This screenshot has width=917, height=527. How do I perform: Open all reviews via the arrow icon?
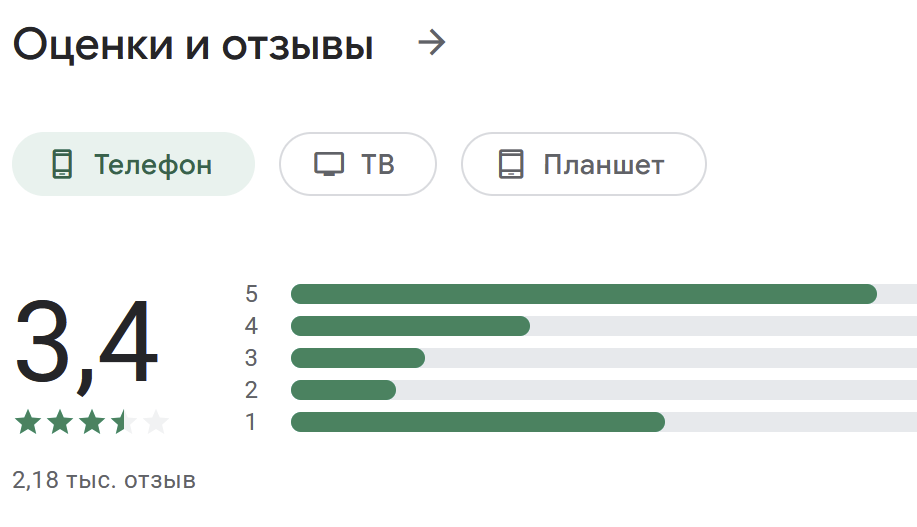(x=432, y=43)
